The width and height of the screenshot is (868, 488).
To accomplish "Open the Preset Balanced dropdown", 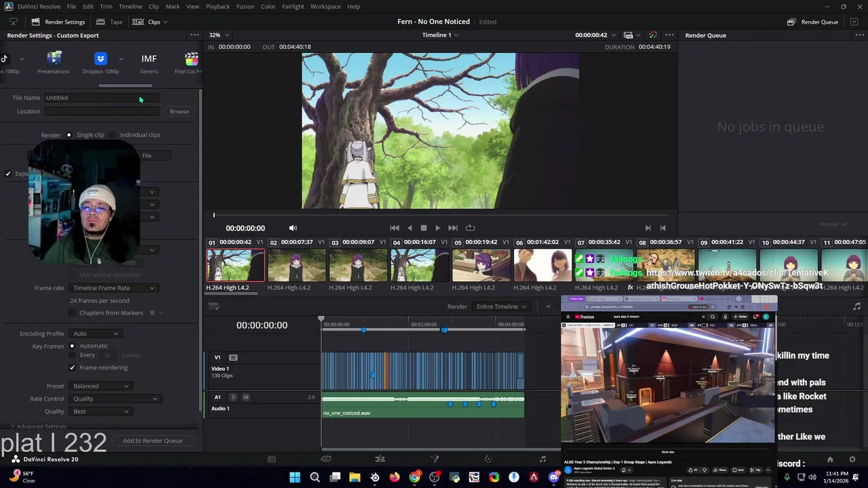I will click(x=100, y=386).
